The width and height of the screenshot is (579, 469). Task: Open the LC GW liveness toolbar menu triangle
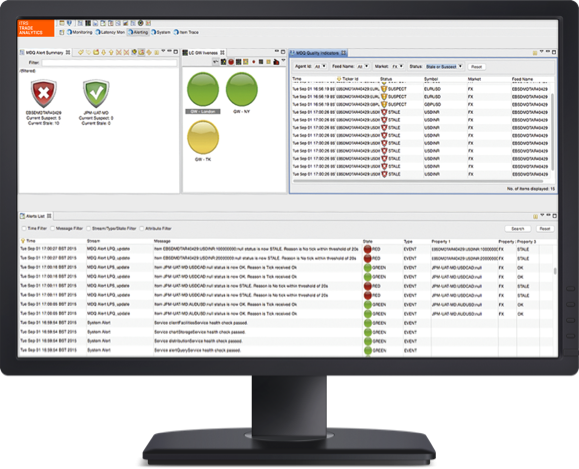pyautogui.click(x=284, y=61)
